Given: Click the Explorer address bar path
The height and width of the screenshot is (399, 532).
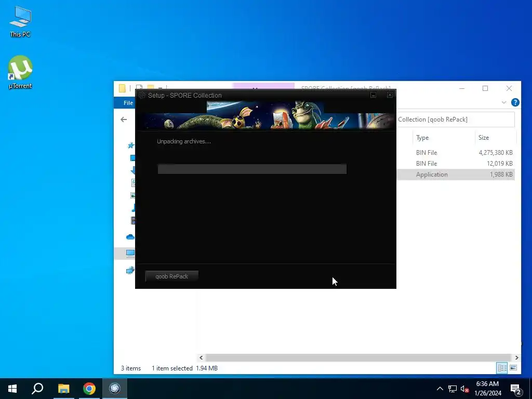Looking at the screenshot, I should (456, 119).
